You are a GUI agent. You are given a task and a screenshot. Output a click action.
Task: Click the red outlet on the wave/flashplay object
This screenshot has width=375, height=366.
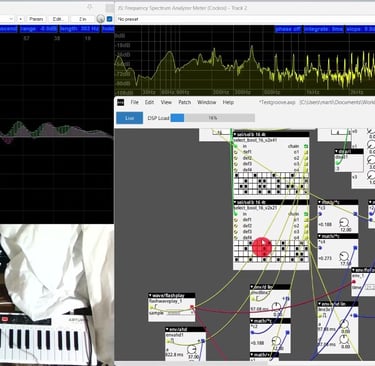[192, 307]
